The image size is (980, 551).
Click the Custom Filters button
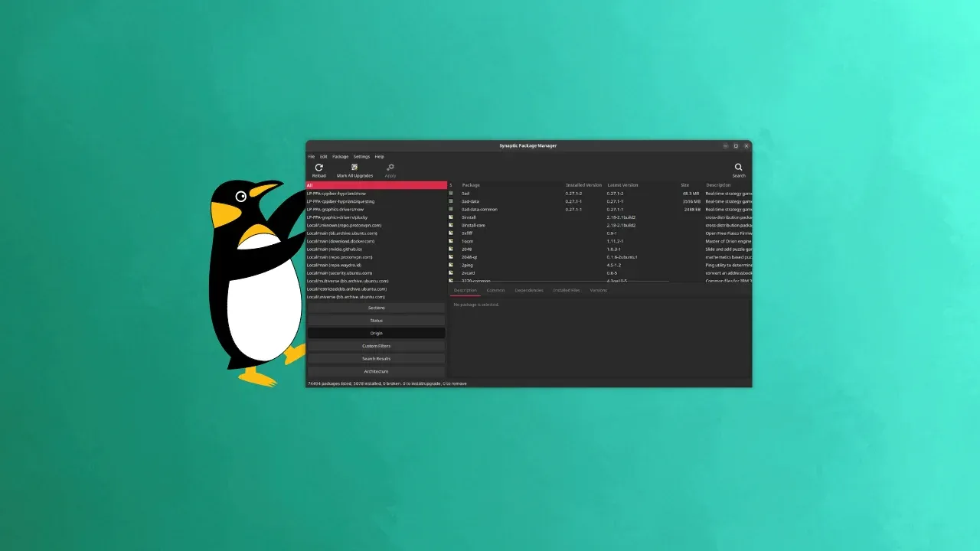(376, 345)
